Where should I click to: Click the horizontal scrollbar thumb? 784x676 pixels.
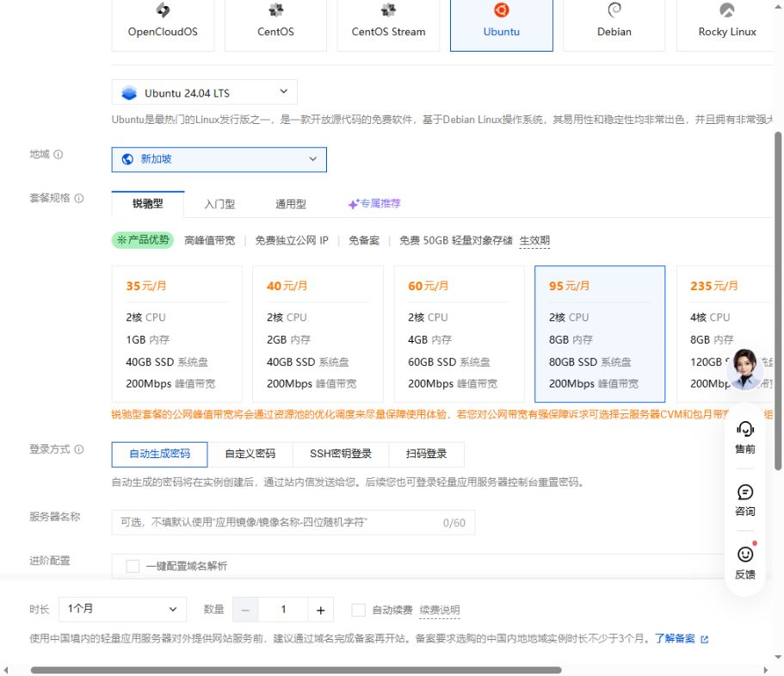(296, 670)
